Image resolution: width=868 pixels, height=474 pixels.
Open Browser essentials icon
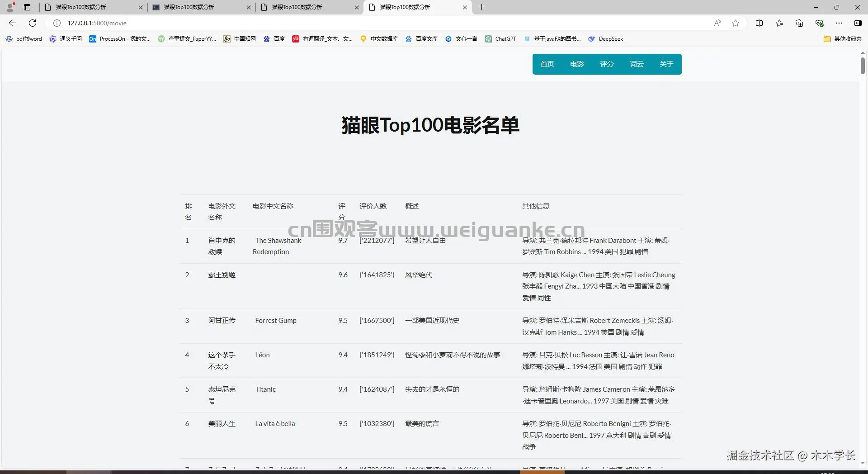[819, 23]
